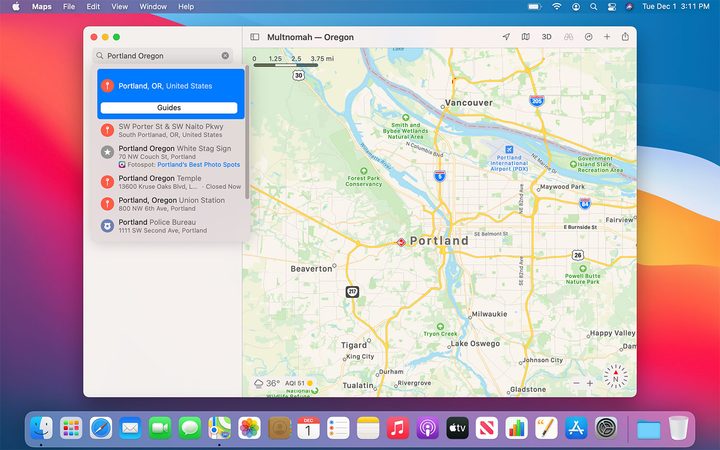Click the Milwaukie label on map
This screenshot has height=450, width=720.
pos(489,314)
